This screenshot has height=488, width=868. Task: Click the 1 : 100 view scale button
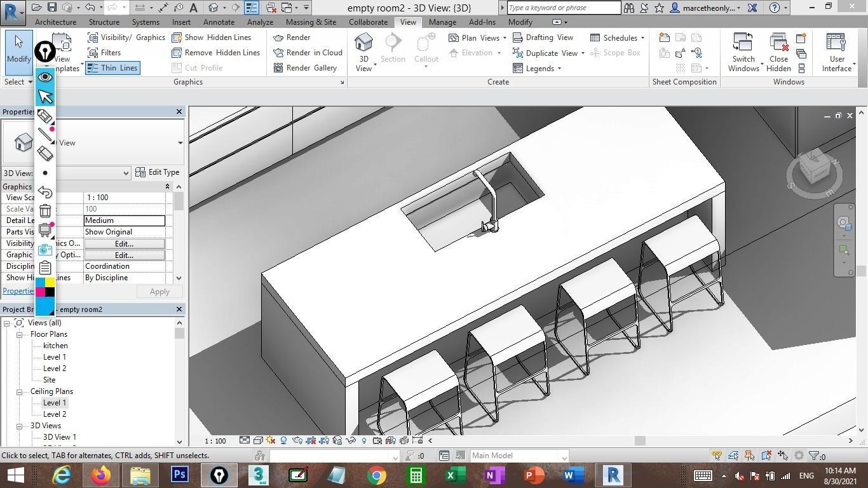click(x=215, y=440)
